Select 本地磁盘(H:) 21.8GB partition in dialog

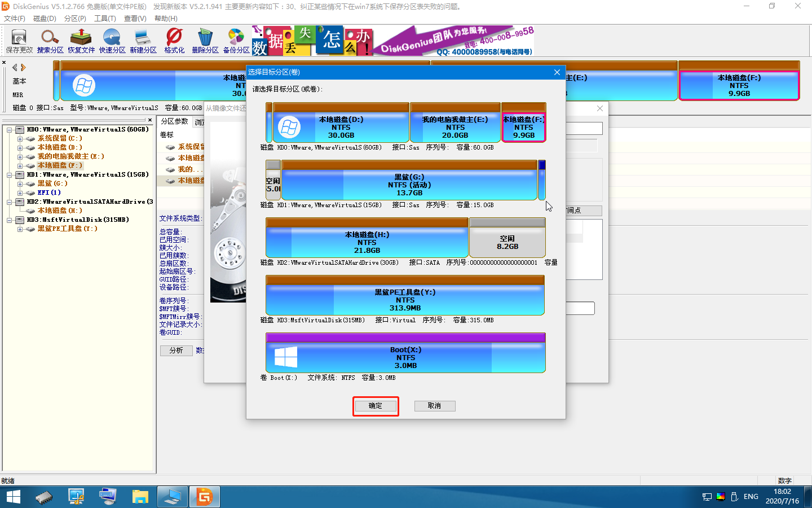tap(367, 238)
